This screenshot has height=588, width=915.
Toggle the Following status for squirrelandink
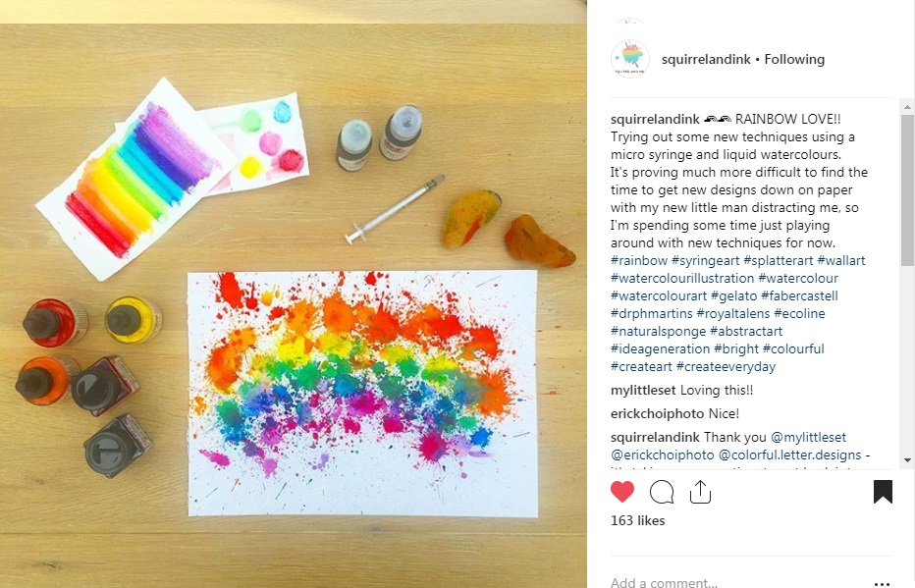coord(794,59)
